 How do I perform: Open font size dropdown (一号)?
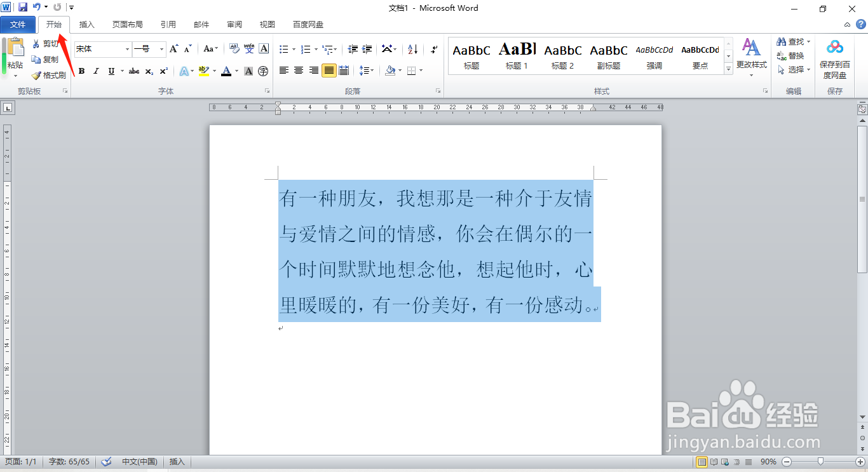click(162, 49)
